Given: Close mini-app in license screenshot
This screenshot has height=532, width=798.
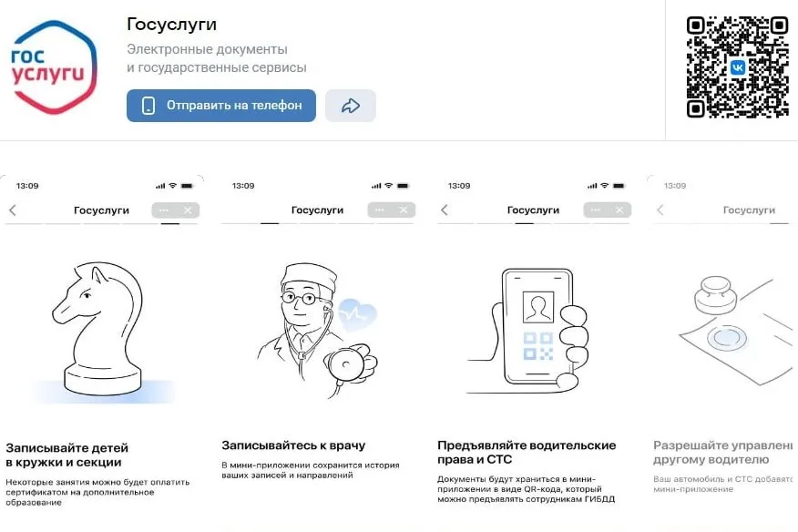Looking at the screenshot, I should pyautogui.click(x=619, y=210).
